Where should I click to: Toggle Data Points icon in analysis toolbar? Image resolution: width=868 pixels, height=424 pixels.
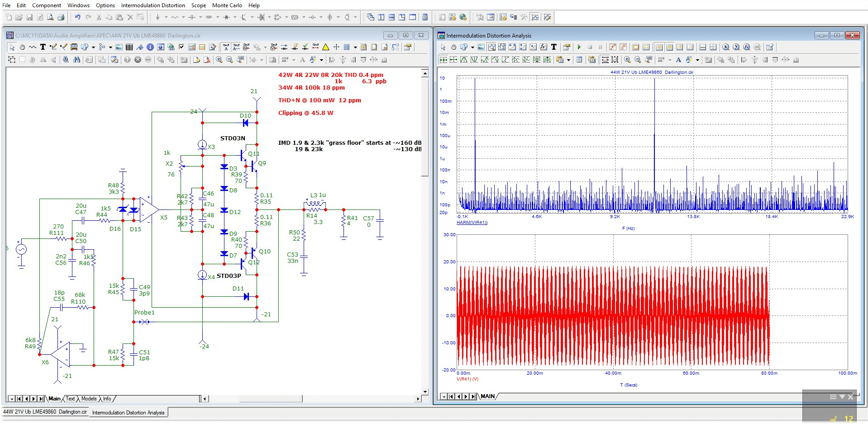point(612,47)
